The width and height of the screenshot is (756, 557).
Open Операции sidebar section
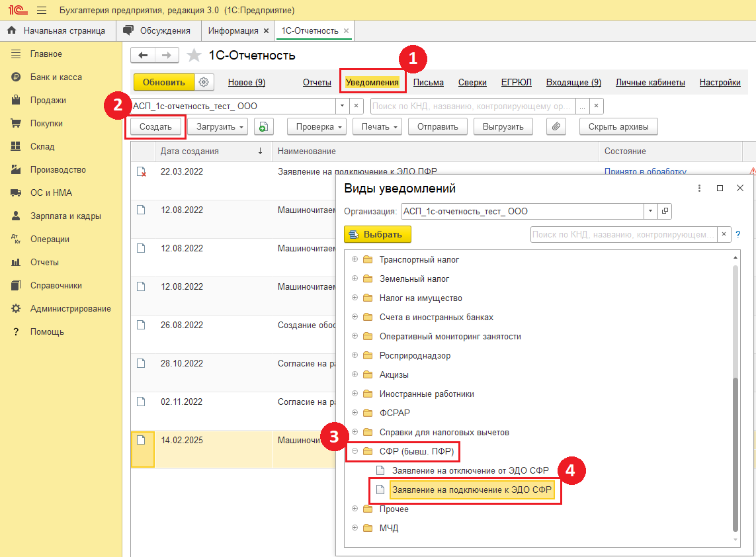click(x=50, y=239)
